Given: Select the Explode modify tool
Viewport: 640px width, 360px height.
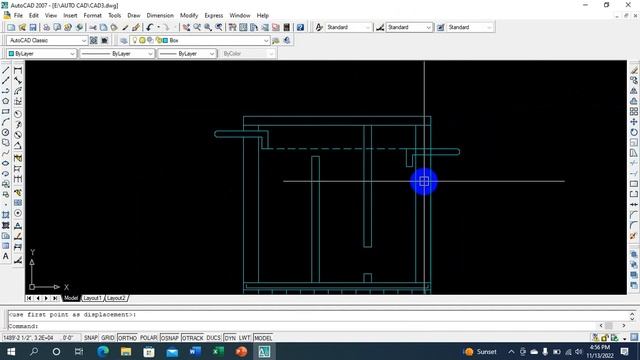Looking at the screenshot, I should pos(633,236).
